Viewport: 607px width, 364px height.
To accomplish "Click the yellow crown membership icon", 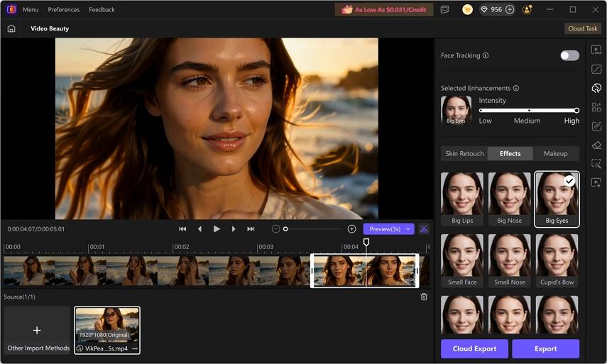I will pyautogui.click(x=467, y=10).
